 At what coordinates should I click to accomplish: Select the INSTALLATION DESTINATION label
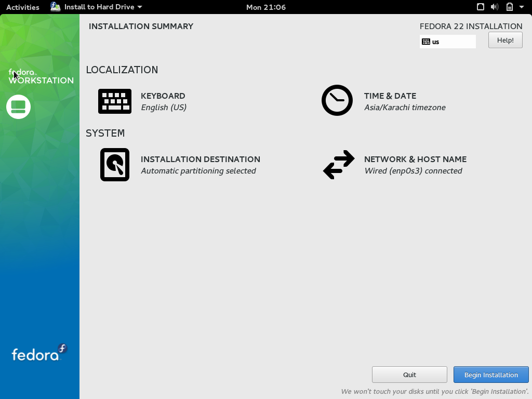click(x=201, y=159)
